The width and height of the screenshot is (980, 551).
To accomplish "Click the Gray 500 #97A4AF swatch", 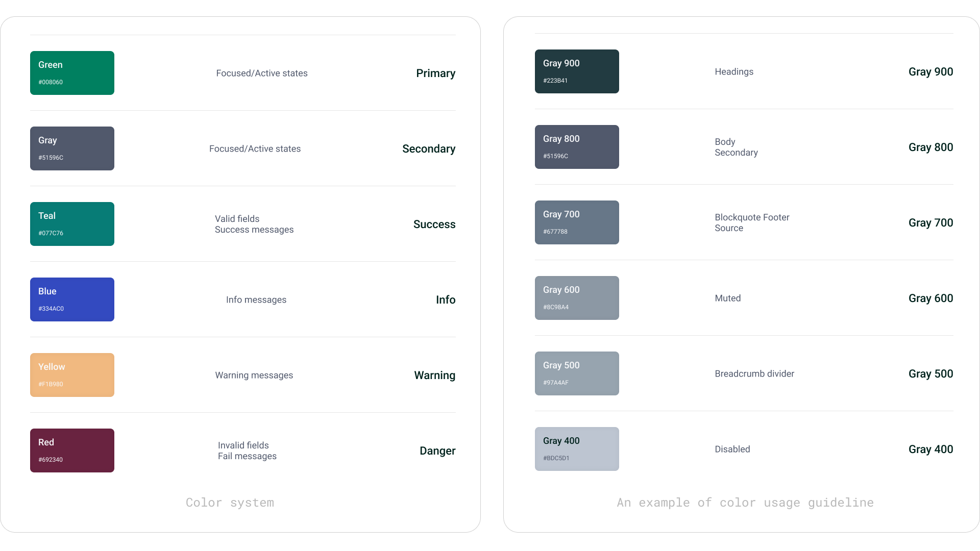I will click(x=577, y=373).
